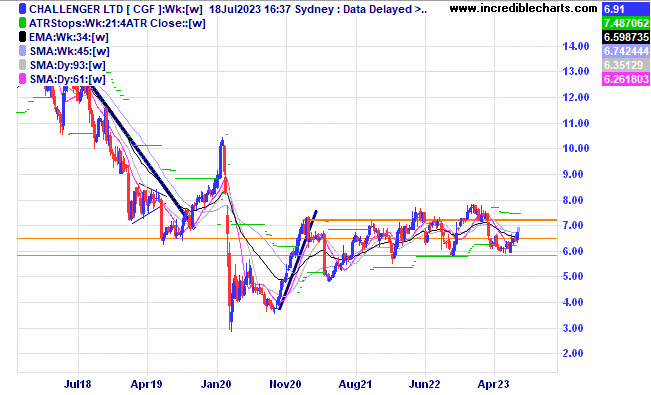Click the Jan20 date axis label
The width and height of the screenshot is (651, 395).
(216, 384)
